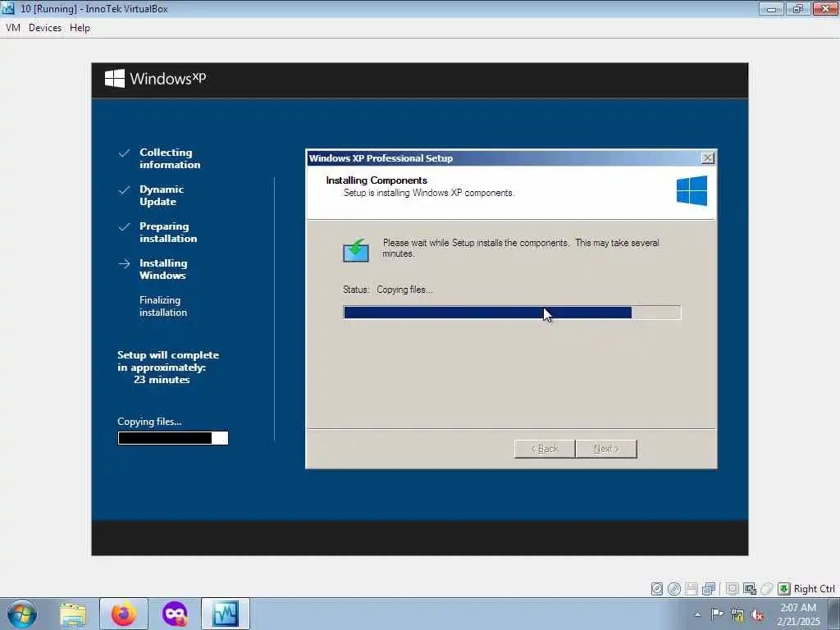Click the 'Installing Windows' setup step
Viewport: 840px width, 630px height.
[x=163, y=269]
